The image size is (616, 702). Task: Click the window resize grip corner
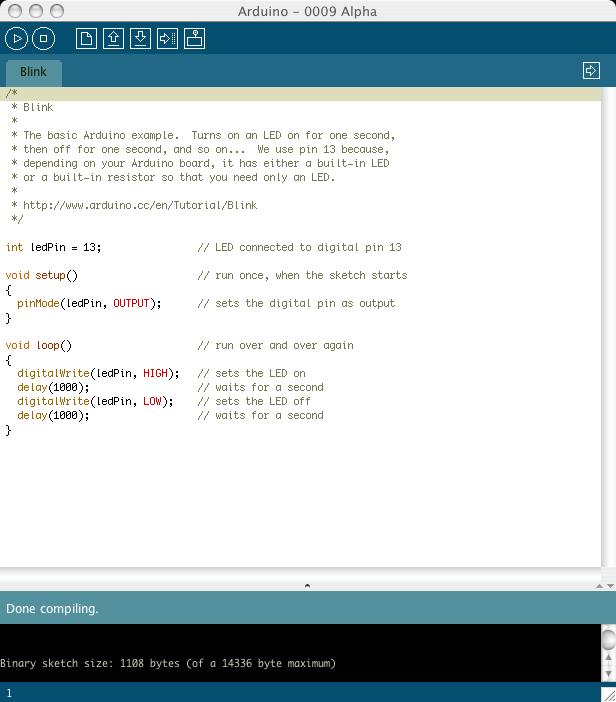coord(609,695)
